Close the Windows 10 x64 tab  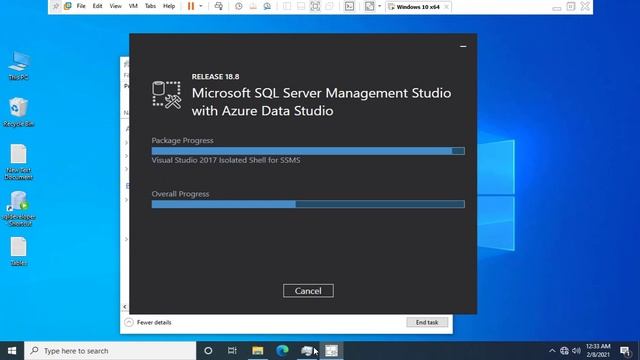click(447, 7)
